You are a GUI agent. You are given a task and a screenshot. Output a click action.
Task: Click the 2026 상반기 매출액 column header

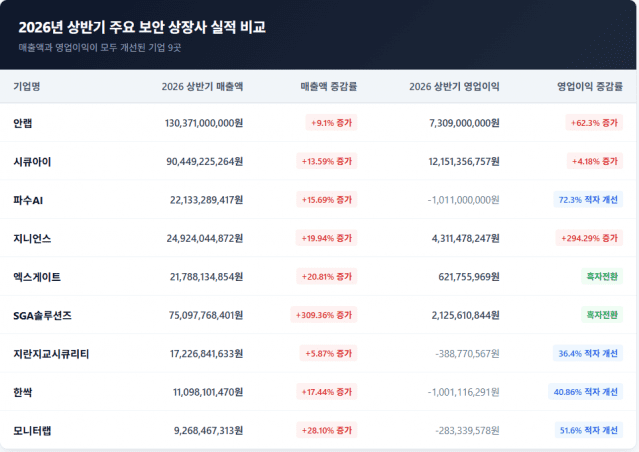(x=202, y=86)
